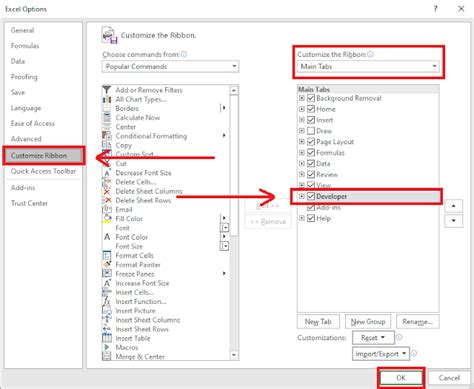Click the Rename button
The image size is (474, 389).
[x=418, y=322]
